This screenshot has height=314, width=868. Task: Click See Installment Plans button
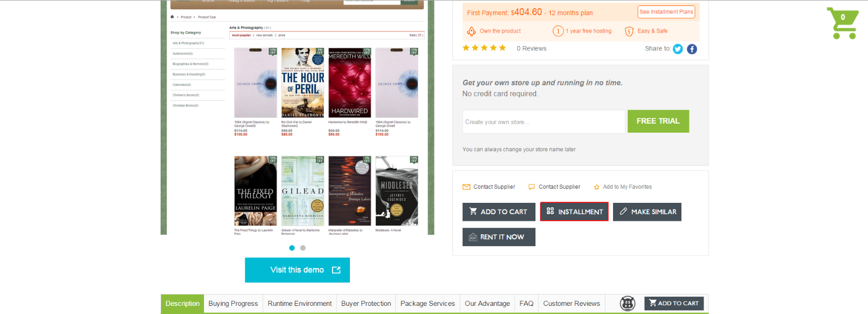click(x=666, y=12)
